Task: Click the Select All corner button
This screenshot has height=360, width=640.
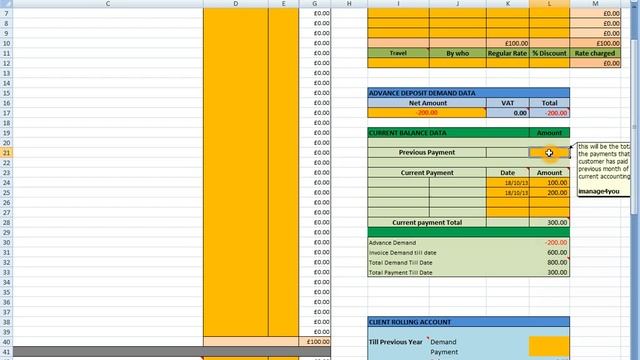Action: 6,4
